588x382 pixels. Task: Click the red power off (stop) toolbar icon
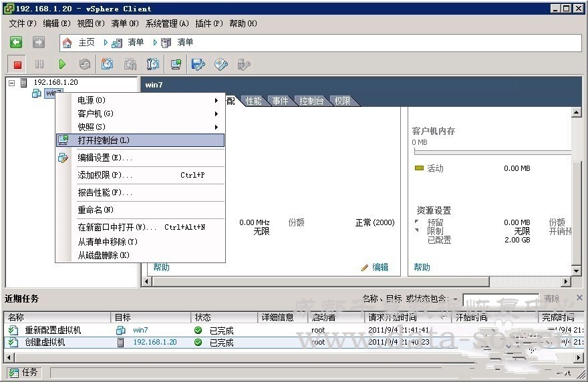(18, 65)
